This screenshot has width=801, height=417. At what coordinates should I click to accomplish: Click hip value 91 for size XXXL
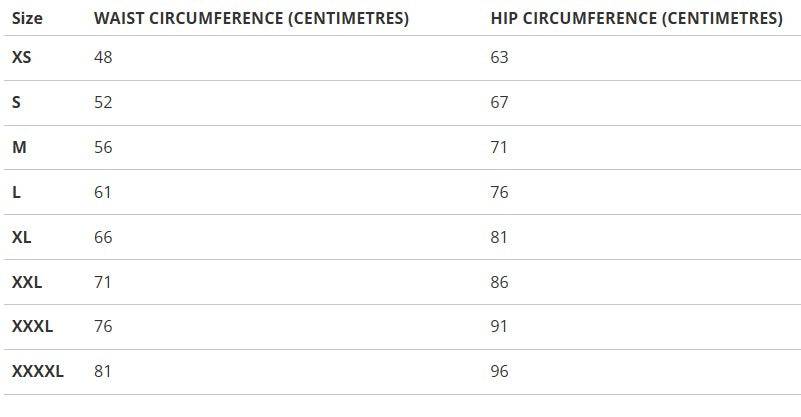499,326
